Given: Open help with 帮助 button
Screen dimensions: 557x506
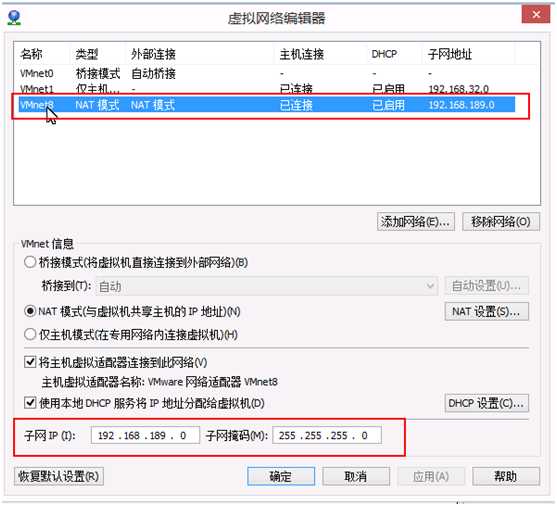Looking at the screenshot, I should (506, 476).
